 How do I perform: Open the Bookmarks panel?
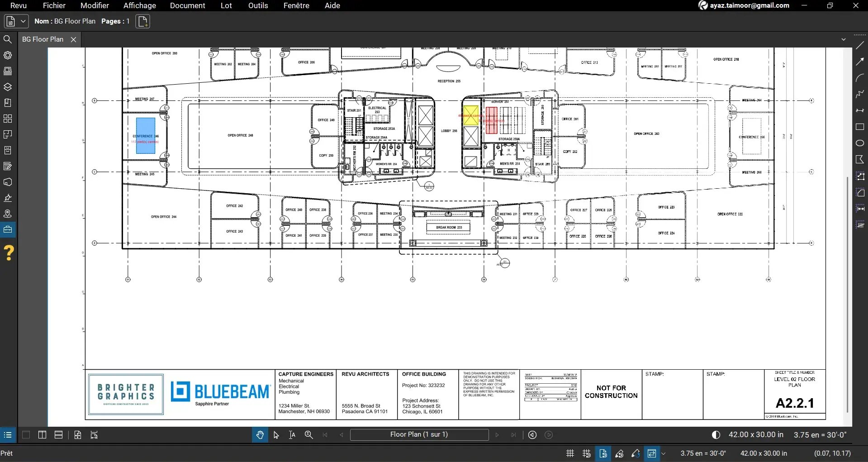coord(8,103)
